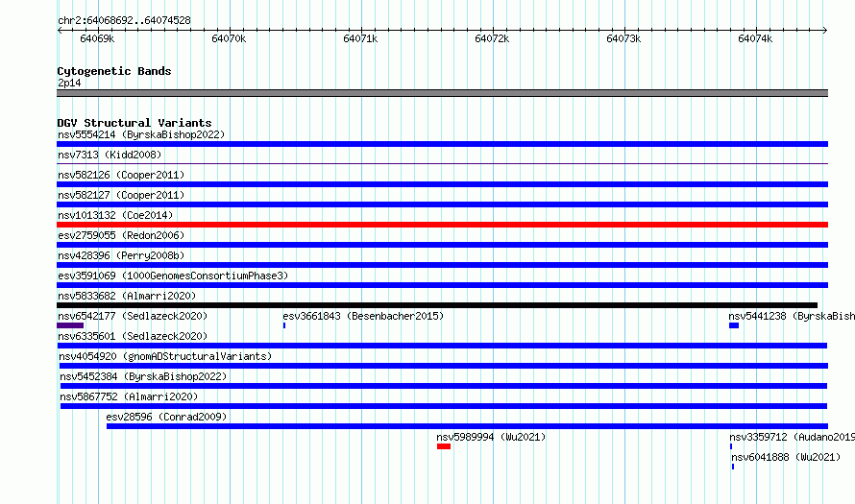Click the Cytogenetic Bands track title
This screenshot has height=504, width=855.
[114, 71]
